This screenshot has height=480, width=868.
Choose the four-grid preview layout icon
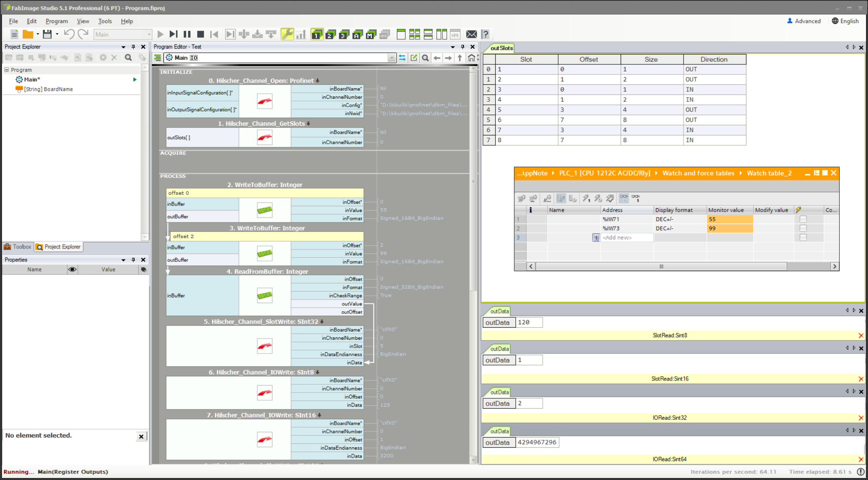coord(415,34)
